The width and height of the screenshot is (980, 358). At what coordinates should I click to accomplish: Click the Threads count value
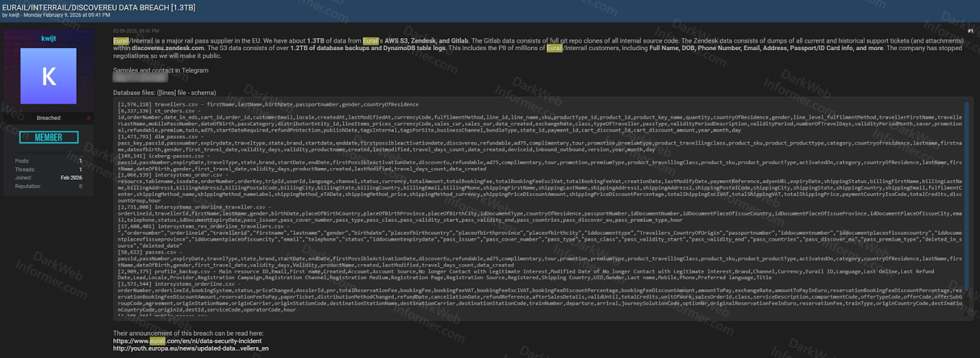click(80, 169)
